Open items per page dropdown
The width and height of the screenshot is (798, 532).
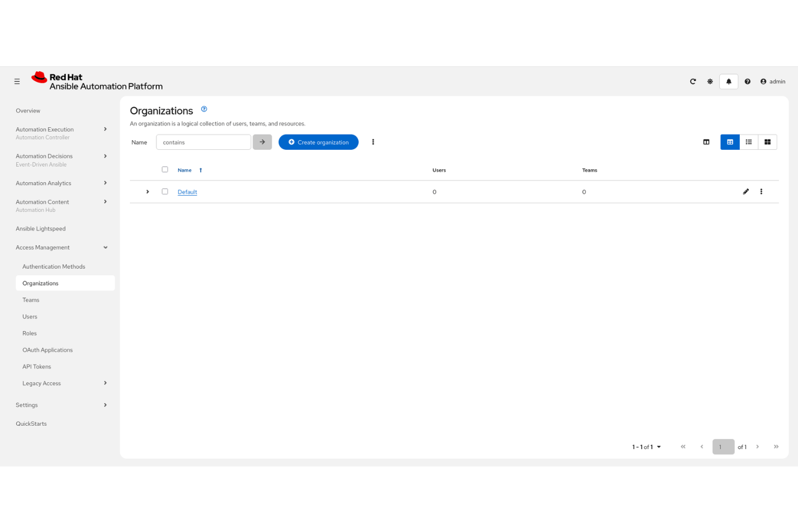coord(646,447)
